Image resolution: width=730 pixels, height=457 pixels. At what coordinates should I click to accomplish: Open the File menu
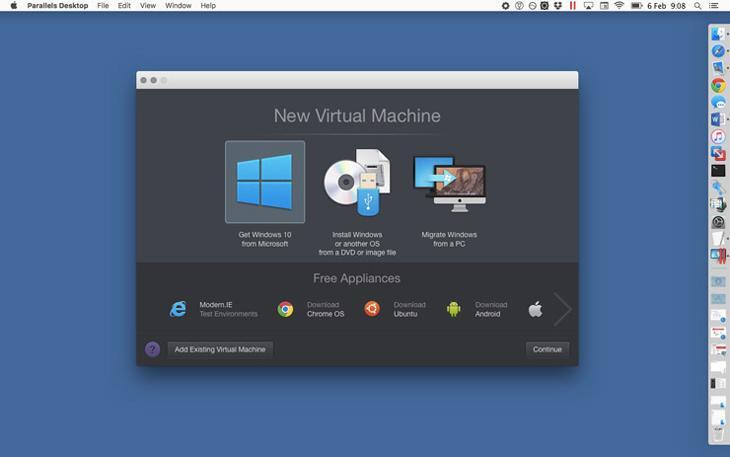coord(103,6)
